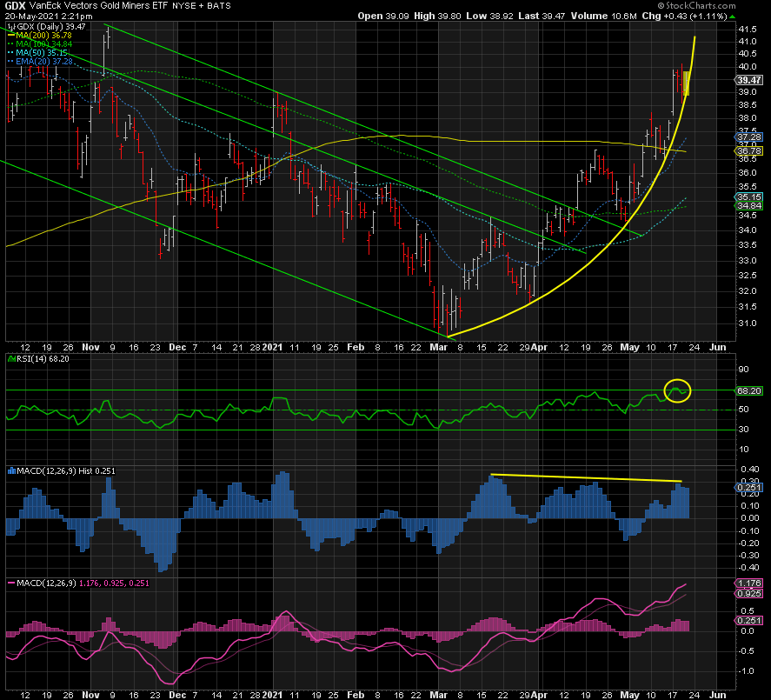Click the blue MACD Hist legend icon

[12, 470]
